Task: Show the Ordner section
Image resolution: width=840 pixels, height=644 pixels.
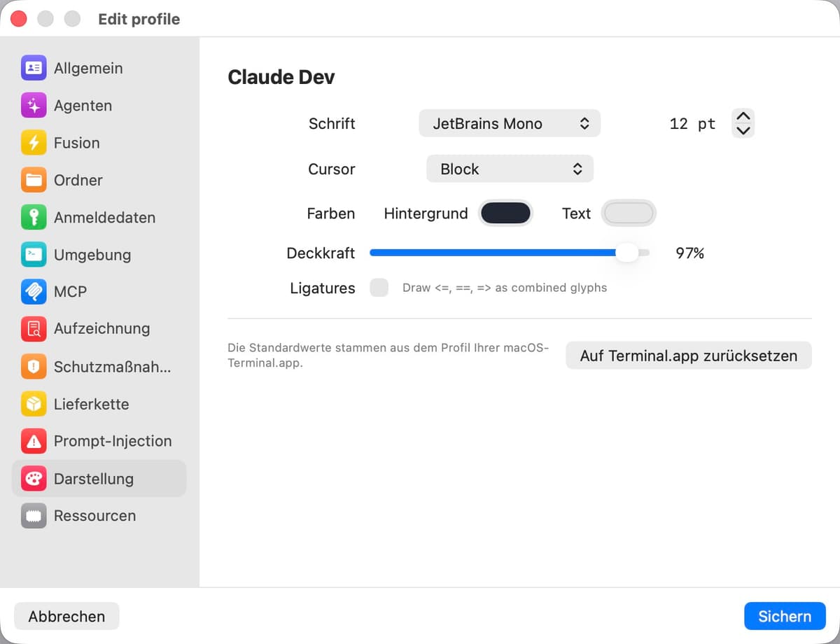Action: tap(99, 180)
